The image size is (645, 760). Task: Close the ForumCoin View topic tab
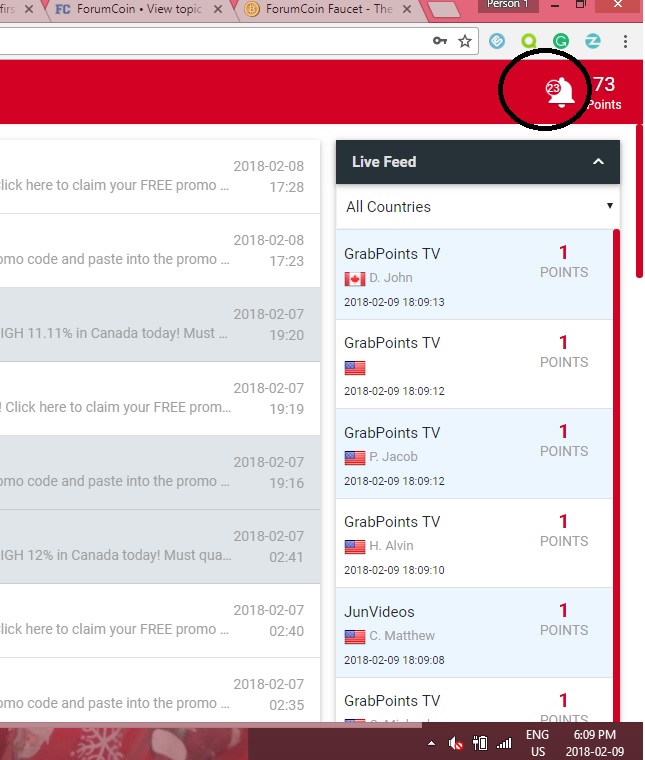[x=218, y=9]
